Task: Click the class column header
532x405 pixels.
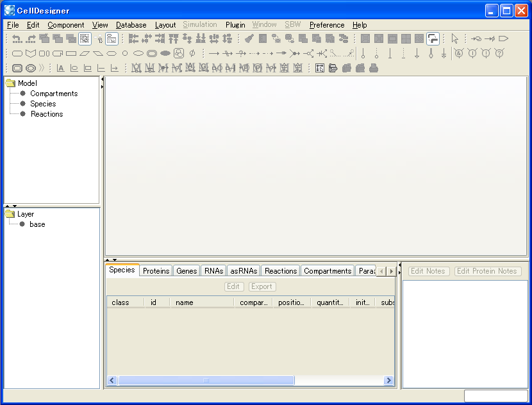Action: coord(126,302)
